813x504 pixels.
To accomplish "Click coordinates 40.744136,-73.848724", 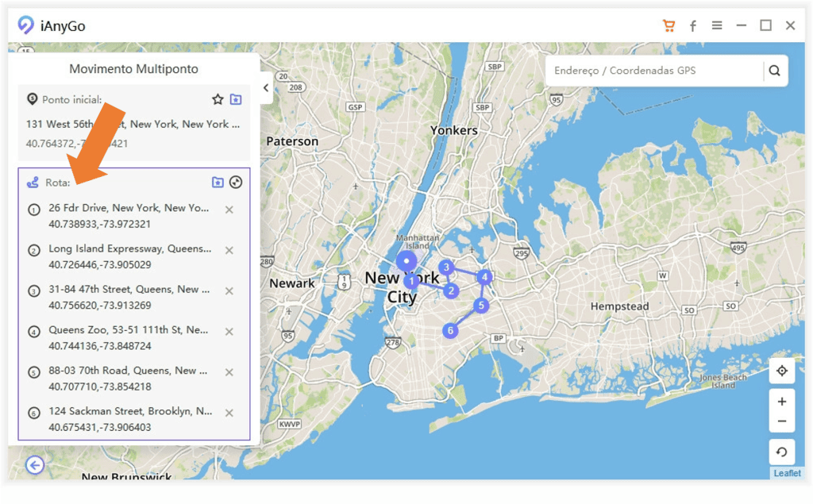I will tap(99, 346).
